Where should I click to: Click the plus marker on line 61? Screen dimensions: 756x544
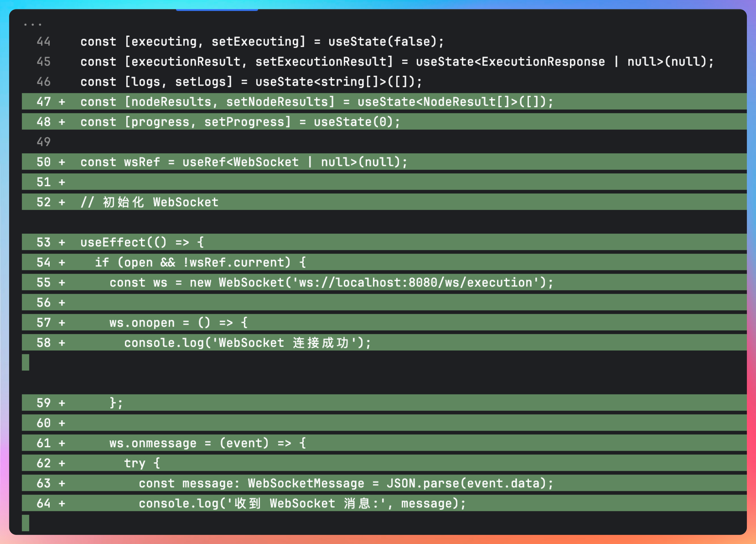[x=62, y=443]
